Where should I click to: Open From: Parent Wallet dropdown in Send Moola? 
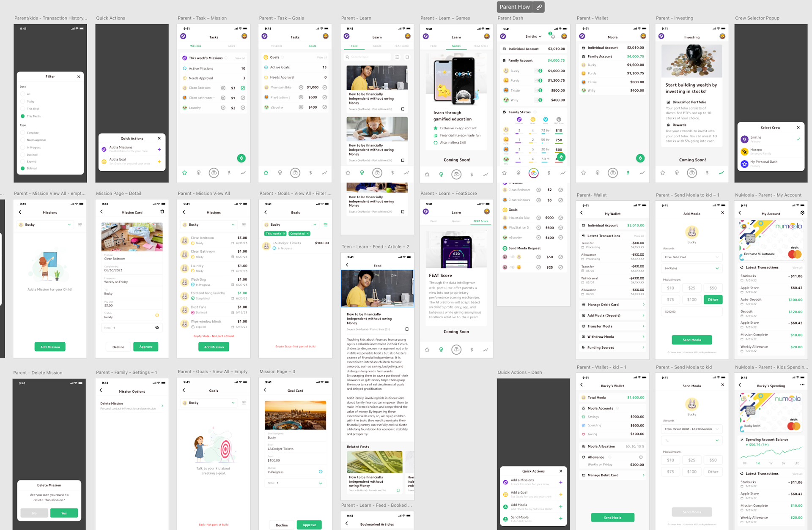click(x=691, y=429)
